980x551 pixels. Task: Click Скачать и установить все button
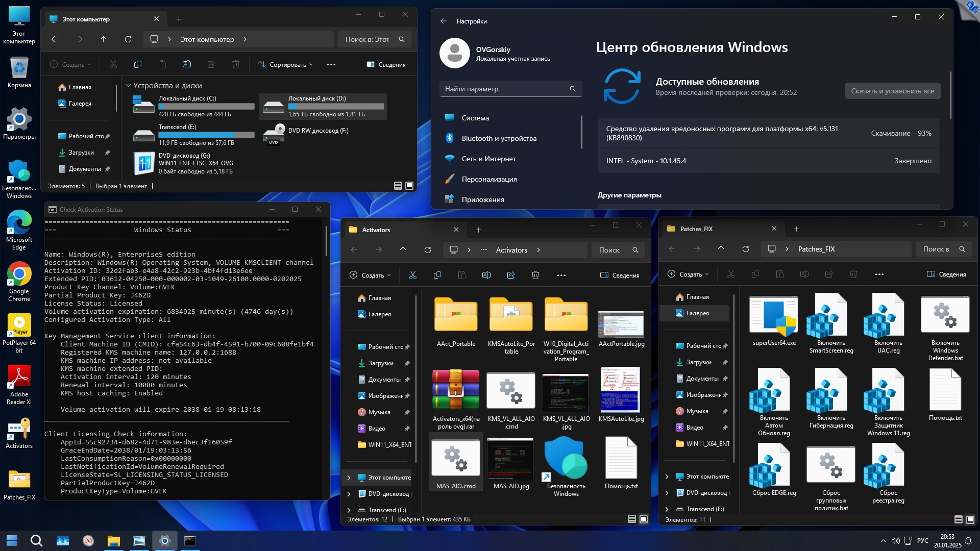(892, 91)
